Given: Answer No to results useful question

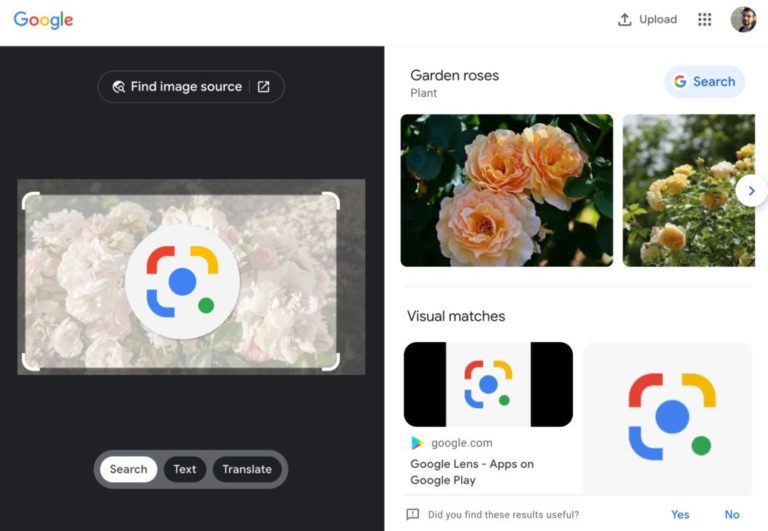Looking at the screenshot, I should click(732, 514).
